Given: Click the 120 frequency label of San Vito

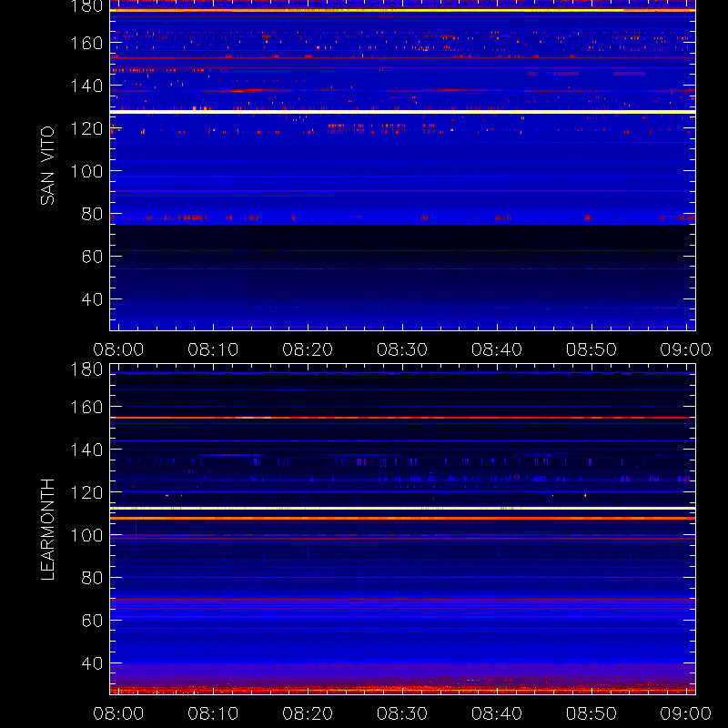Looking at the screenshot, I should point(86,128).
